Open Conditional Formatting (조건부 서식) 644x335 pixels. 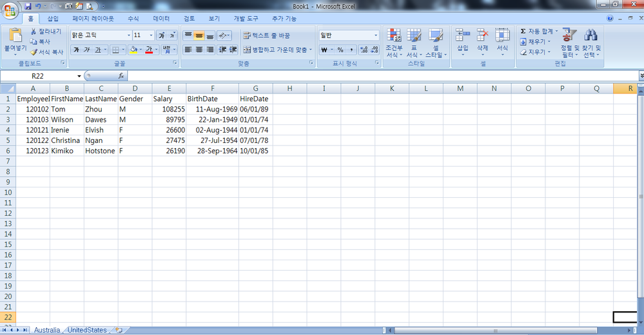point(395,43)
